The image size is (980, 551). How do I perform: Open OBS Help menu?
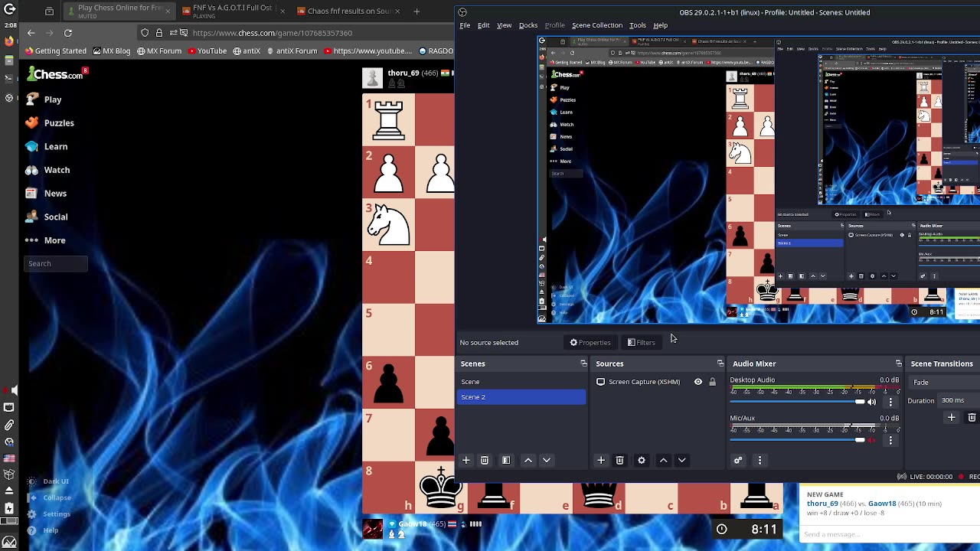coord(660,25)
